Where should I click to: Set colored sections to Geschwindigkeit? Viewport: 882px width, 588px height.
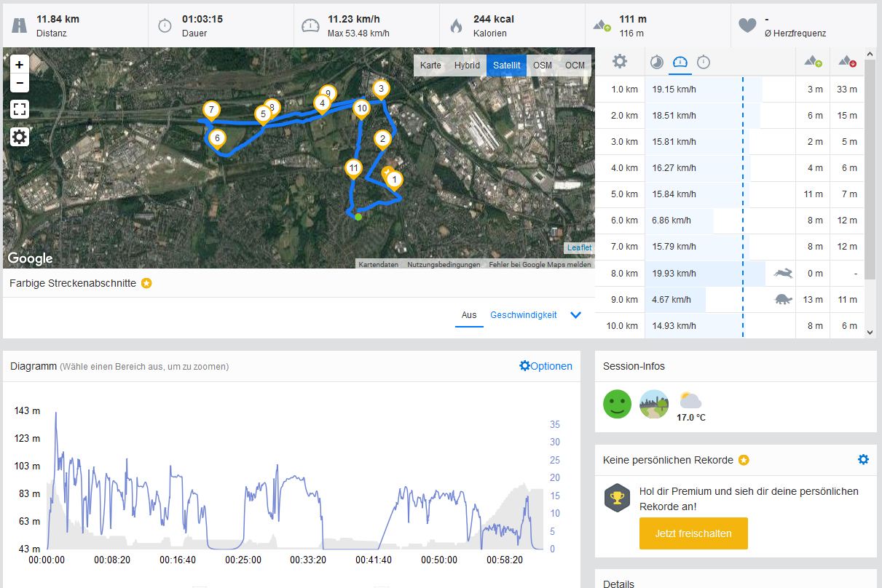tap(524, 315)
